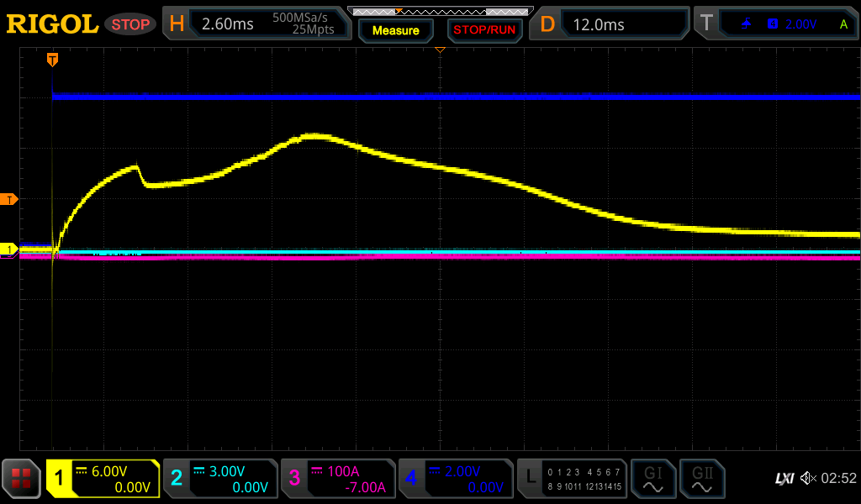Screen dimensions: 861x504
Task: Click the waveform memory position bar
Action: coord(440,11)
